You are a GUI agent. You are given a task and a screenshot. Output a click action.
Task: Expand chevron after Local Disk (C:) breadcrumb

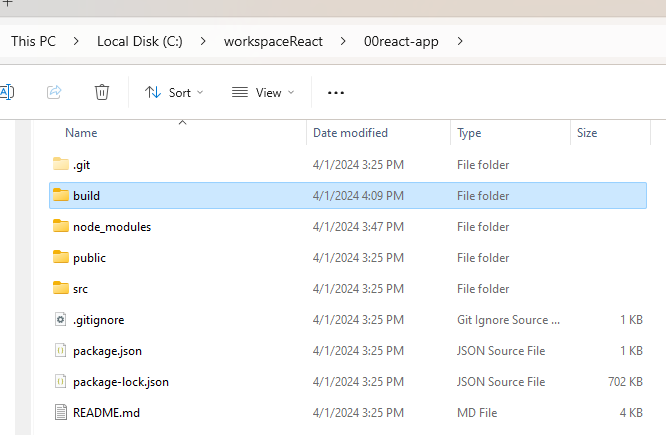coord(203,41)
